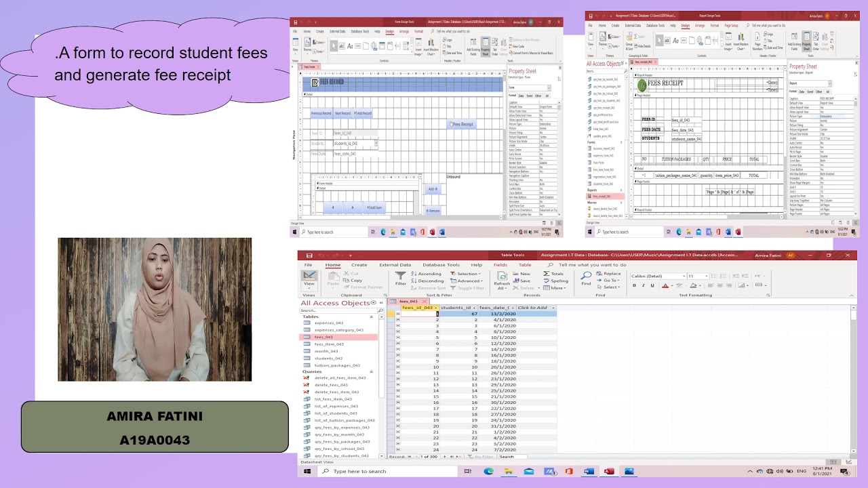
Task: Click the Type here to search taskbar box
Action: (x=389, y=471)
